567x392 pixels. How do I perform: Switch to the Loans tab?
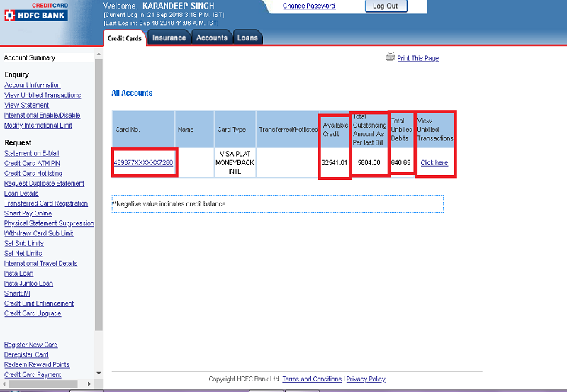(247, 38)
